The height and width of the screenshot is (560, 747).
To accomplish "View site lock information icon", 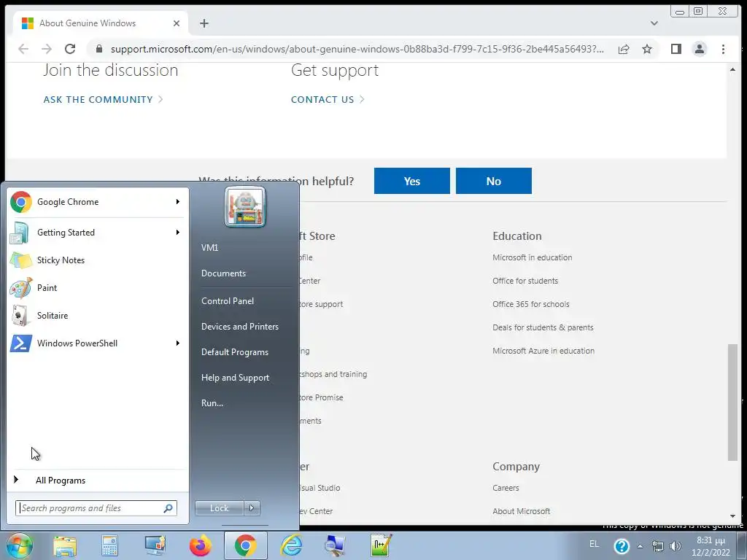I will [98, 49].
